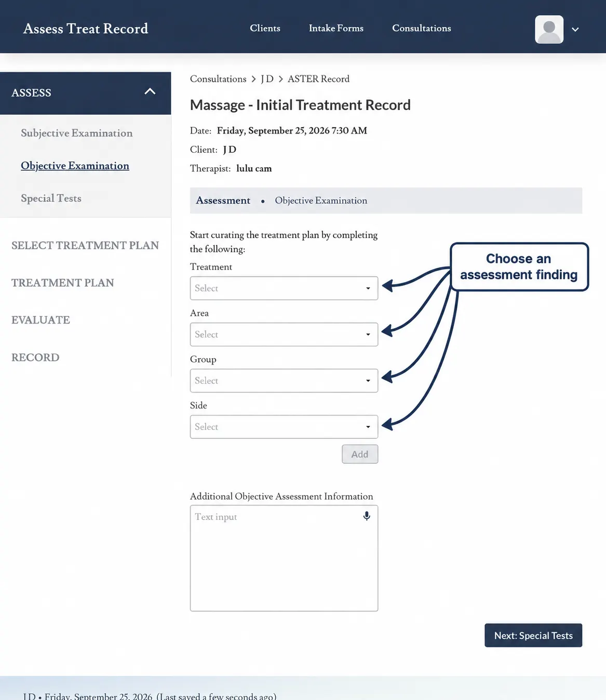Click the Assess Treat Record logo title

tap(86, 29)
